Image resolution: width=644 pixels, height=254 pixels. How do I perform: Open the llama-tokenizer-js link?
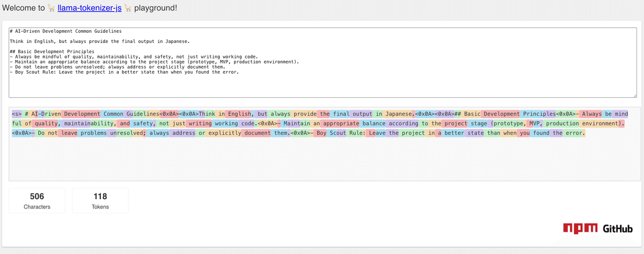[90, 9]
